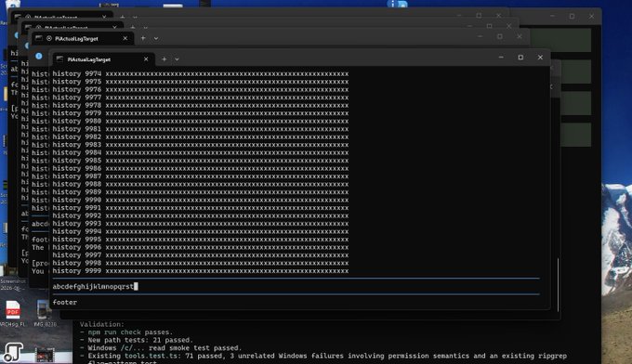Viewport: 632px width, 364px height.
Task: Close the third-from-front terminal's tab
Action: 114,28
